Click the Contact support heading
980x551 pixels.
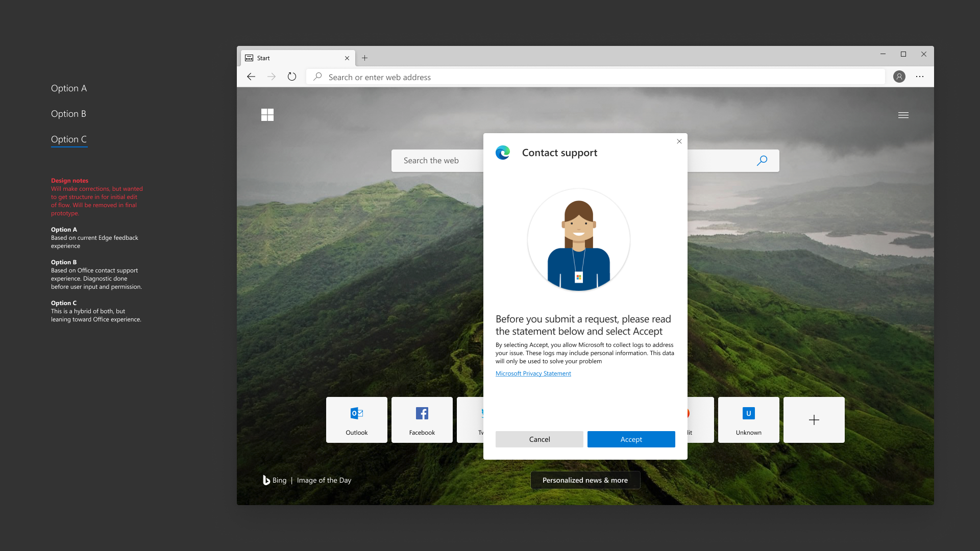(x=559, y=153)
